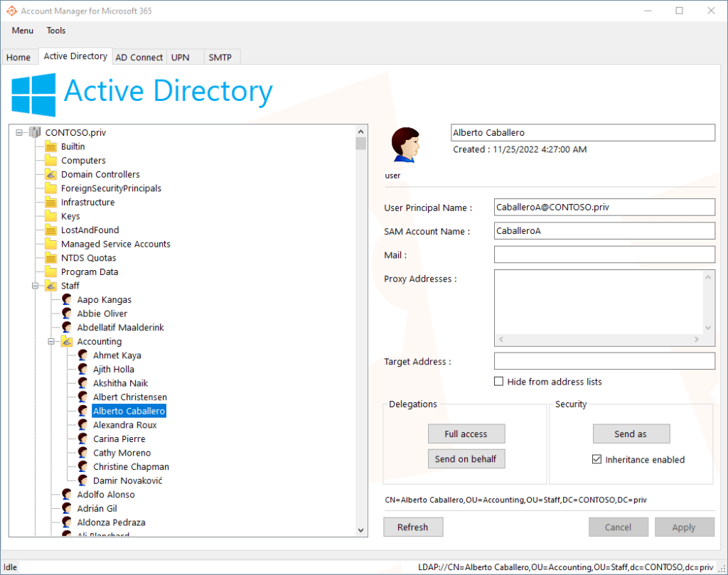Viewport: 728px width, 575px height.
Task: Click Ahmet Kaya user icon
Action: pyautogui.click(x=82, y=355)
